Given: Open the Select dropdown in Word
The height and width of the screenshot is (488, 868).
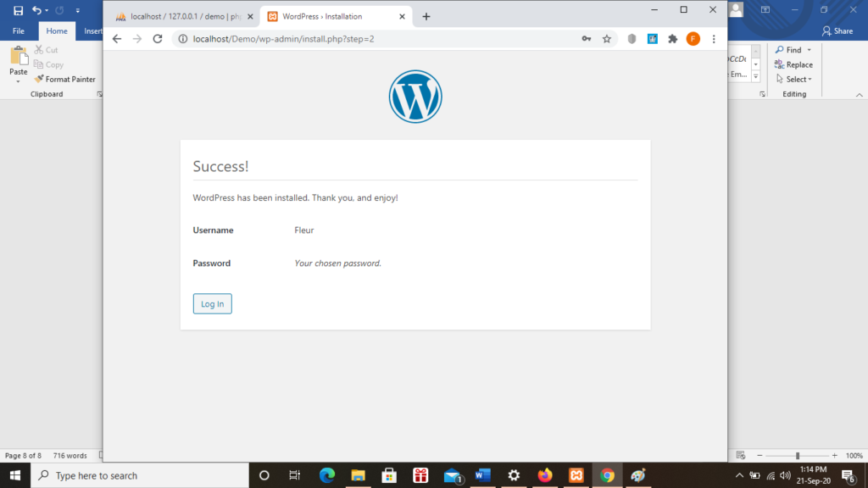Looking at the screenshot, I should pyautogui.click(x=794, y=79).
